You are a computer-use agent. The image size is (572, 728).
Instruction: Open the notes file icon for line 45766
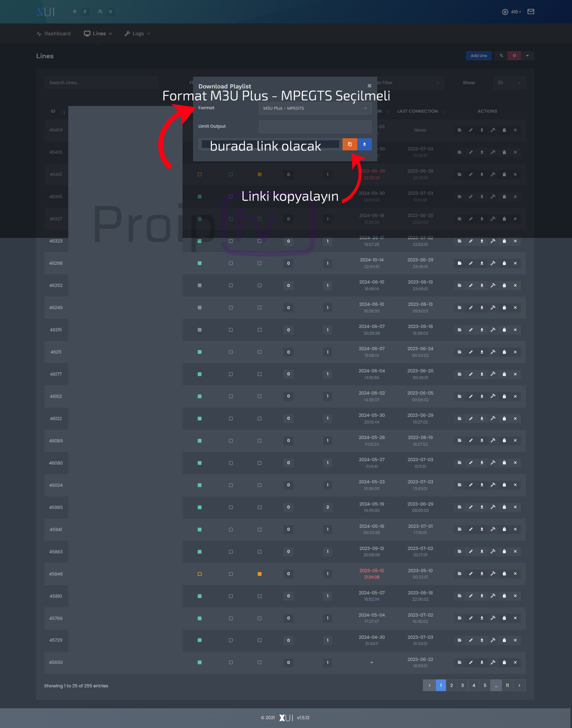(x=459, y=618)
